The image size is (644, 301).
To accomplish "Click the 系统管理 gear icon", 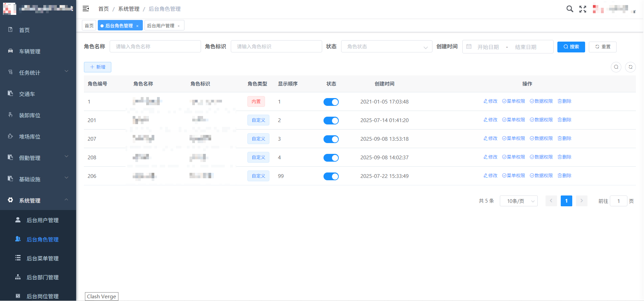I will [x=10, y=200].
